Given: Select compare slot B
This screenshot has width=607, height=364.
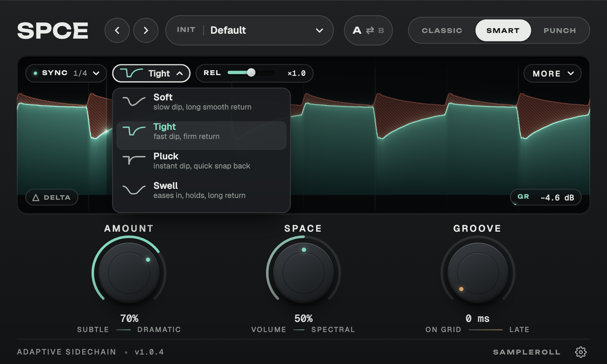Looking at the screenshot, I should tap(381, 31).
